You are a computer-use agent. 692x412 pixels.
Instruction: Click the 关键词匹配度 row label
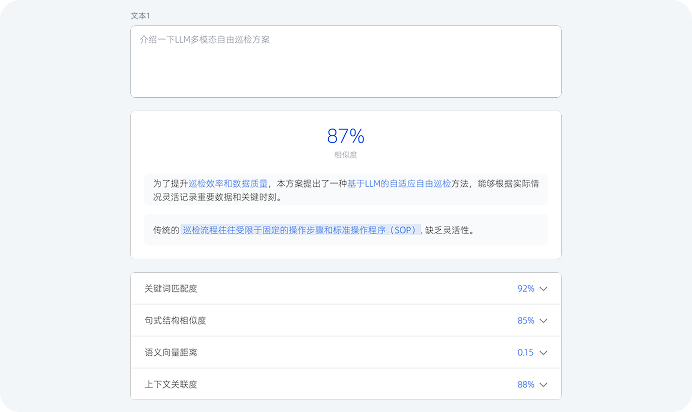[x=171, y=288]
